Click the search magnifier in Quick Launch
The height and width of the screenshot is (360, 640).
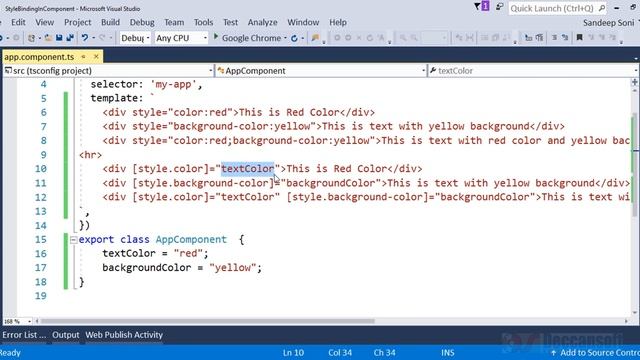click(602, 8)
